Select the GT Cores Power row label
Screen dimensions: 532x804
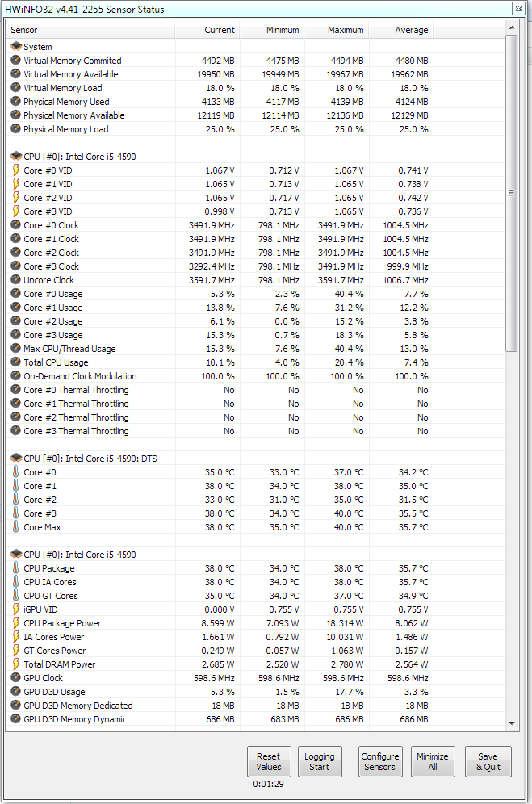click(54, 651)
